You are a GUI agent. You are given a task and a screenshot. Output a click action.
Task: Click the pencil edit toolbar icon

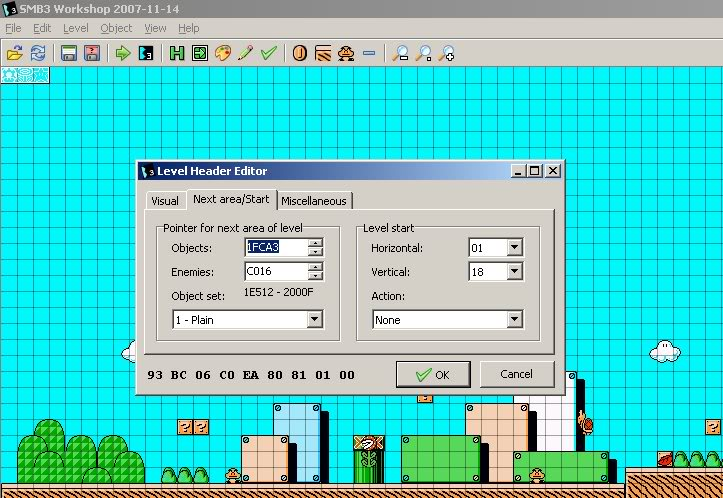pos(245,53)
